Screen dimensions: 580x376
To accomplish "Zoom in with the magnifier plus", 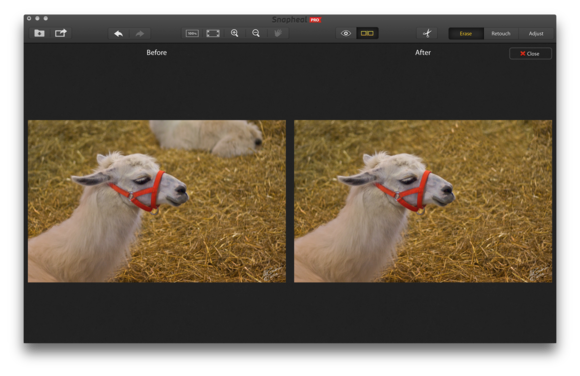I will click(235, 33).
